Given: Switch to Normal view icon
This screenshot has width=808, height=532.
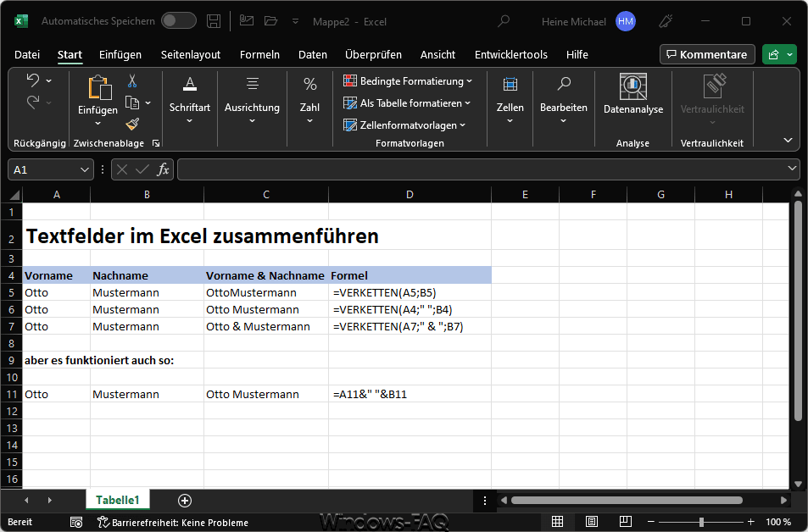Looking at the screenshot, I should pyautogui.click(x=557, y=522).
